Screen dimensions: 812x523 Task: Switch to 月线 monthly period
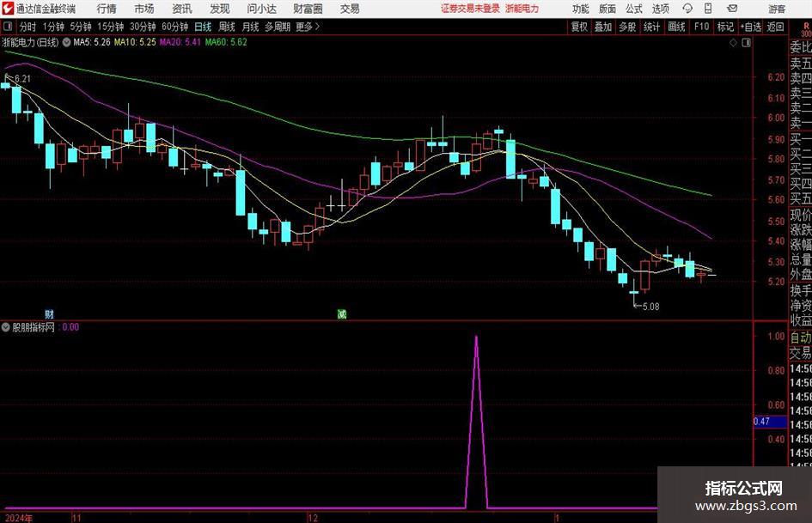point(250,27)
